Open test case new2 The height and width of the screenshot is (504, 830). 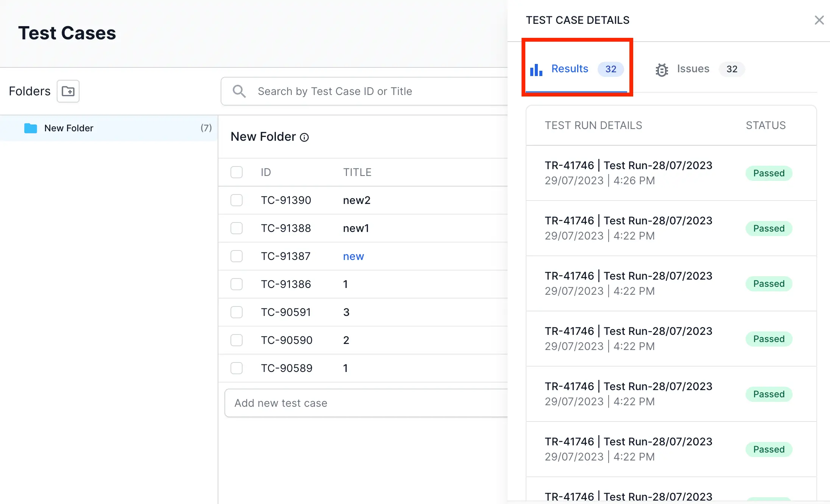point(357,200)
